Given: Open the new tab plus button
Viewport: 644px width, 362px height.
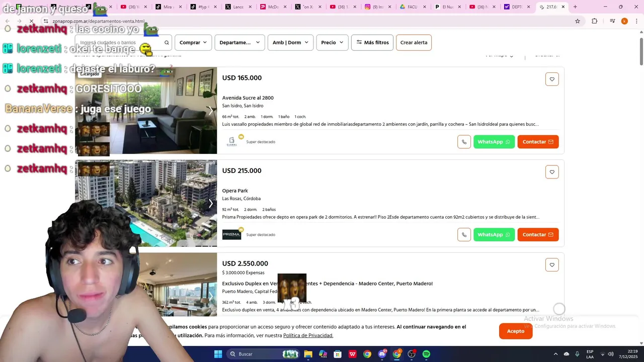Looking at the screenshot, I should click(575, 7).
